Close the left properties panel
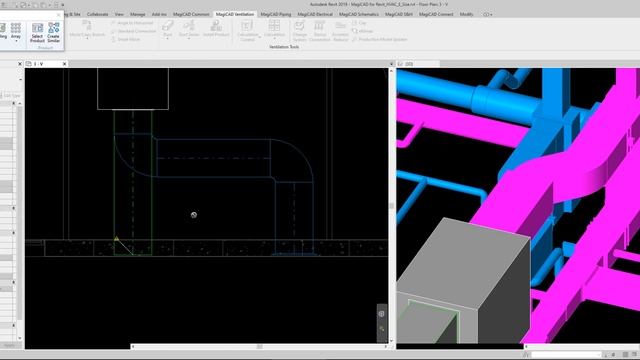The height and width of the screenshot is (360, 640). pos(20,64)
